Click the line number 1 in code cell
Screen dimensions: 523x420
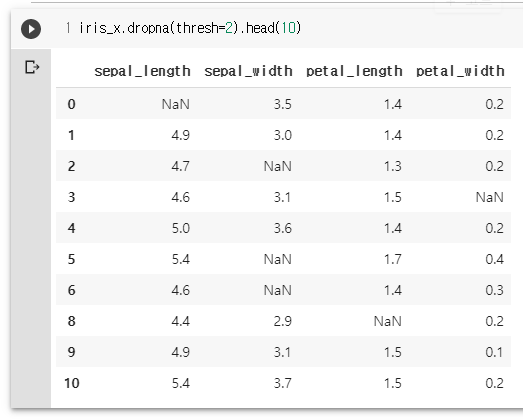click(68, 28)
